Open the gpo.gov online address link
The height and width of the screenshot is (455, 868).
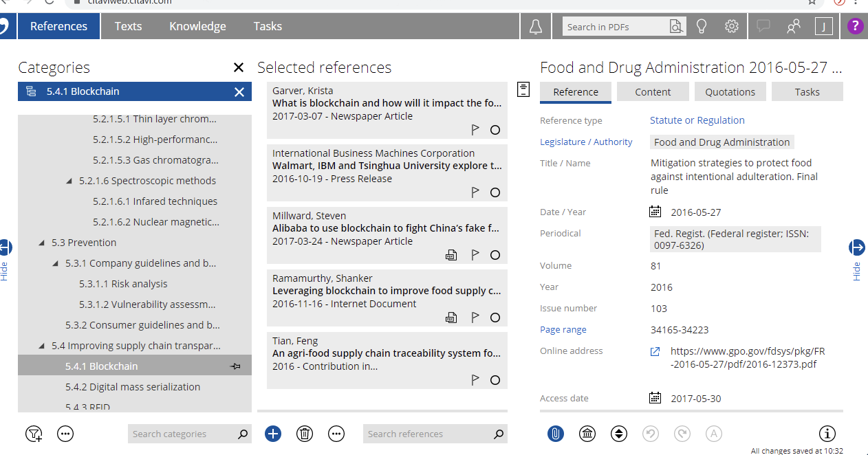(747, 357)
